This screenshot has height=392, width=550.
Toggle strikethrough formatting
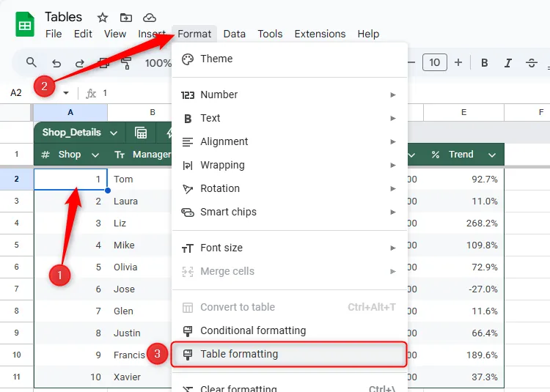tap(532, 63)
